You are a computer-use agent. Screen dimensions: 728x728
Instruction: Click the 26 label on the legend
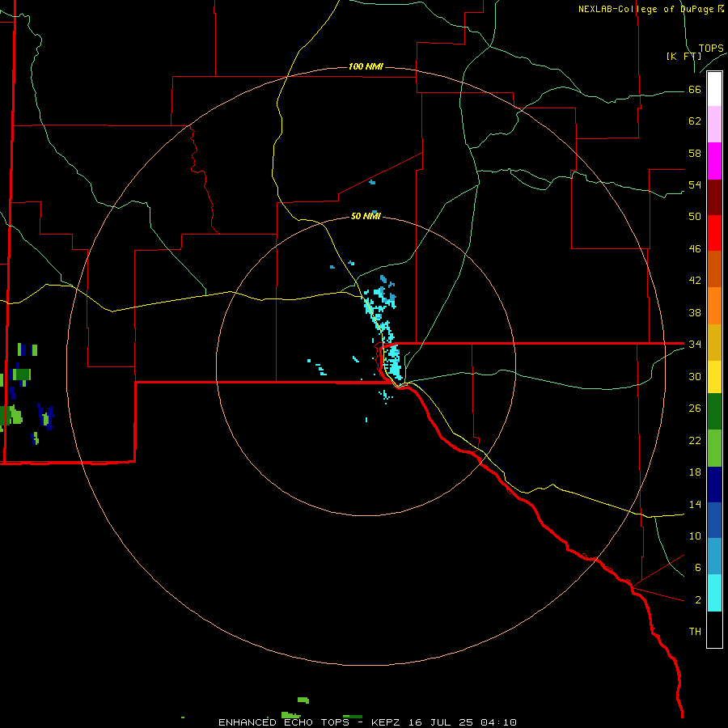[695, 408]
